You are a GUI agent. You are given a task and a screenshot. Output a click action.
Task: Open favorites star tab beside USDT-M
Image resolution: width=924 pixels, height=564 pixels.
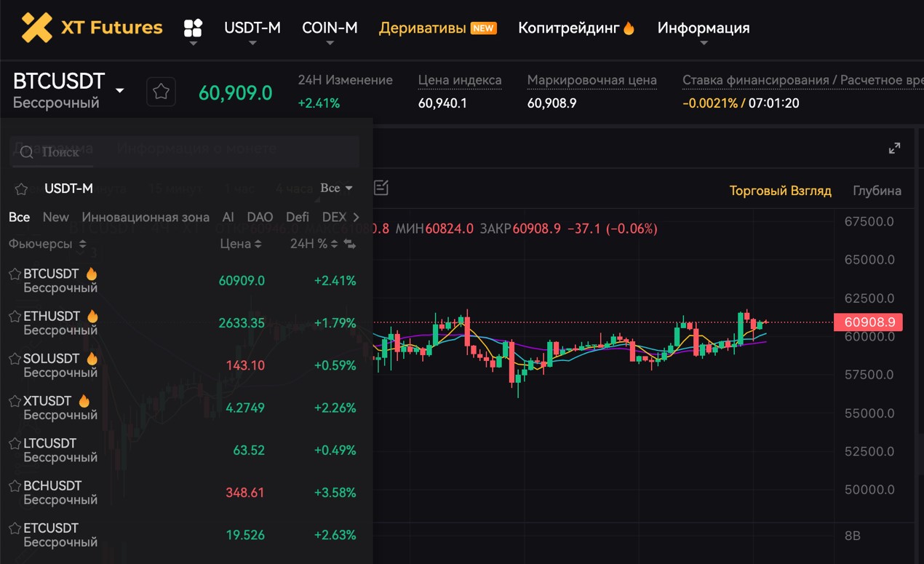(22, 189)
